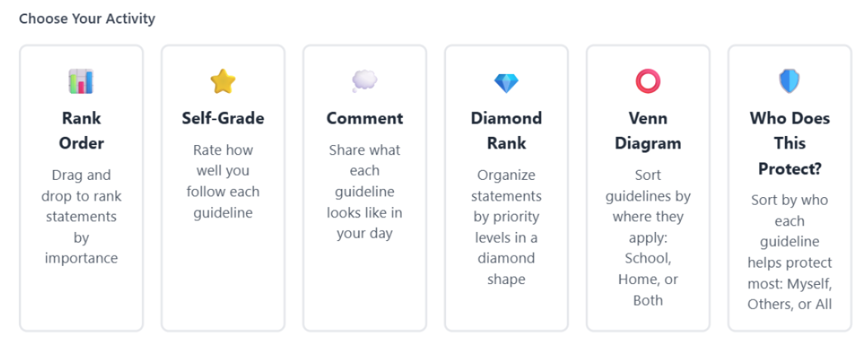
Task: Click the bar chart Rank Order icon
Action: click(x=82, y=82)
